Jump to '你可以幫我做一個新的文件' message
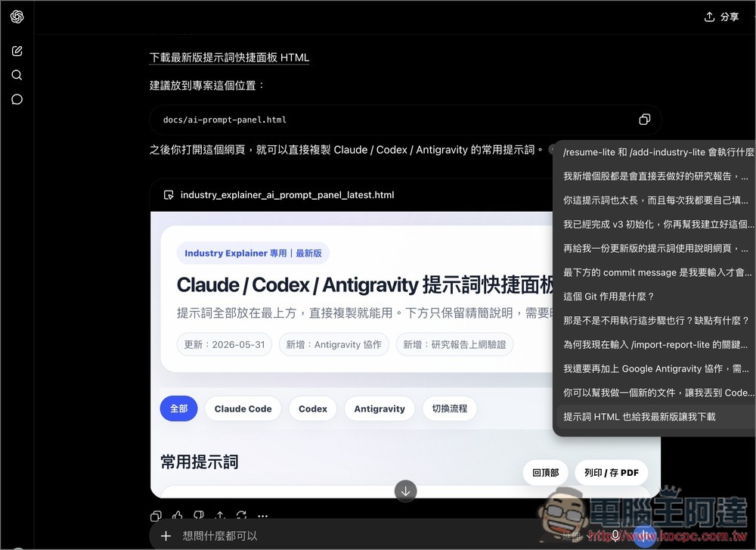Image resolution: width=756 pixels, height=550 pixels. click(656, 393)
